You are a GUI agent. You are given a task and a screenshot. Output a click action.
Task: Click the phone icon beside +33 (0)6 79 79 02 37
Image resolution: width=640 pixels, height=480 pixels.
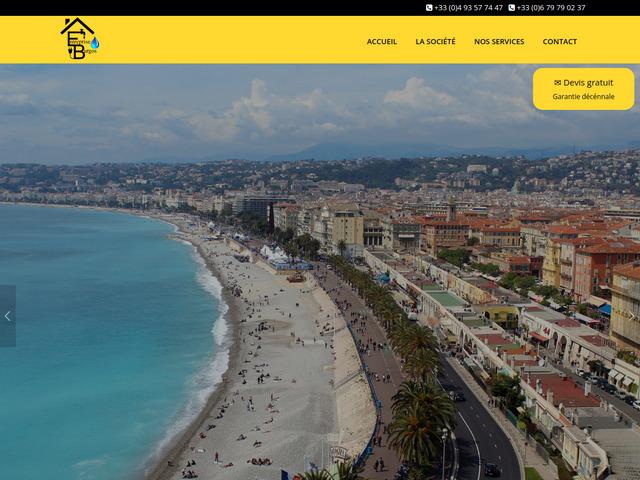[511, 7]
